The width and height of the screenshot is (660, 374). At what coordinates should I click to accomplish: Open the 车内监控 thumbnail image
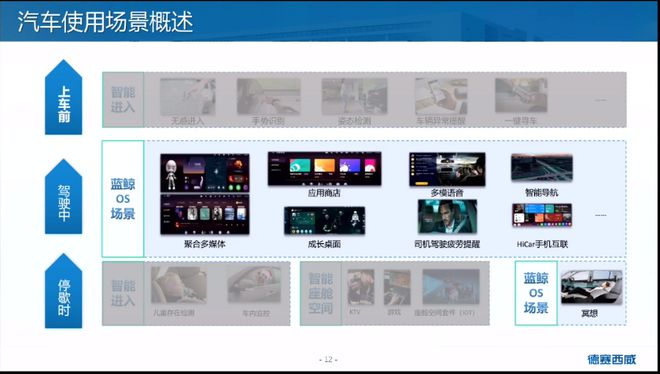[x=254, y=285]
